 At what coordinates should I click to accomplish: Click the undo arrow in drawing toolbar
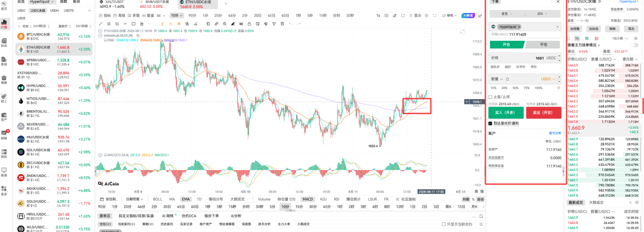(291, 24)
